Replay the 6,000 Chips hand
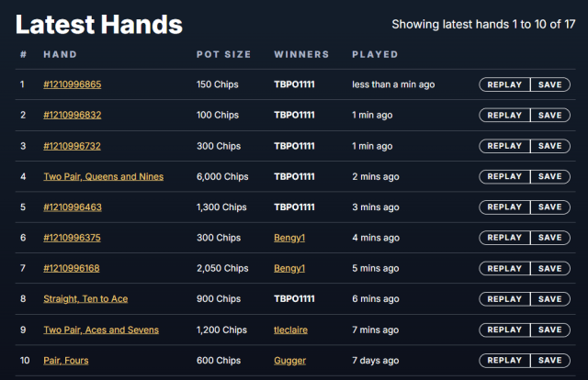Screen dimensions: 588x380 504,176
